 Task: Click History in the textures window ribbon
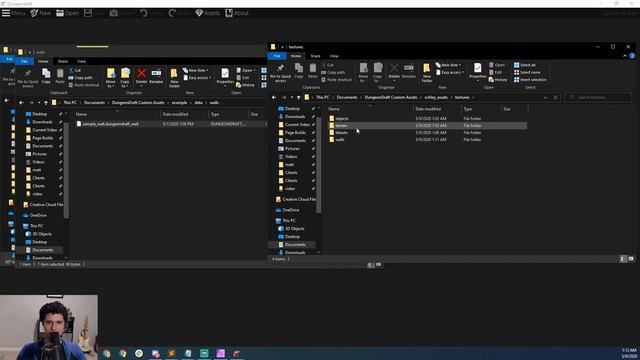point(498,80)
